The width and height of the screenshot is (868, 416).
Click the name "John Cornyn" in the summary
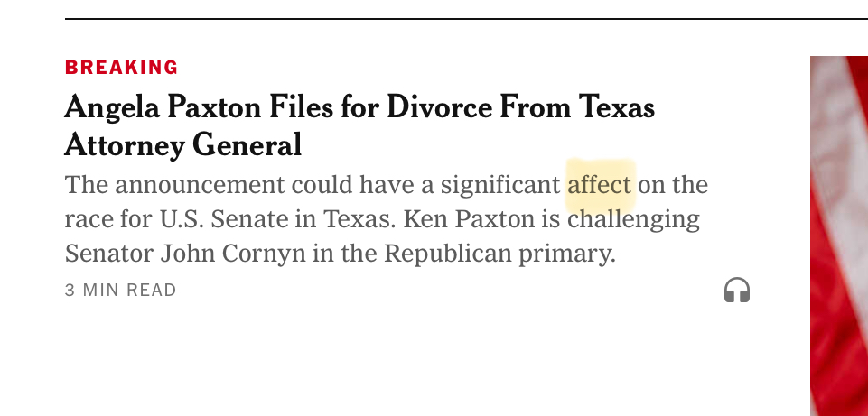click(x=233, y=254)
